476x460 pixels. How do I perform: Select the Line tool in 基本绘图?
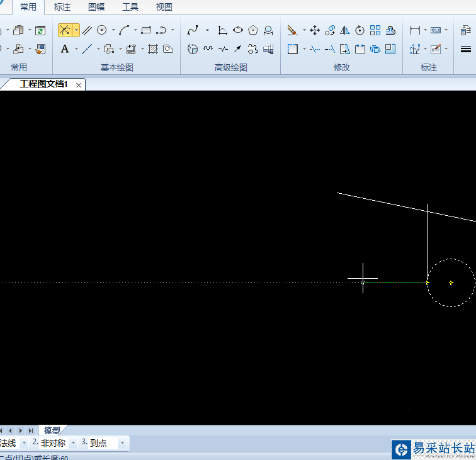(65, 30)
